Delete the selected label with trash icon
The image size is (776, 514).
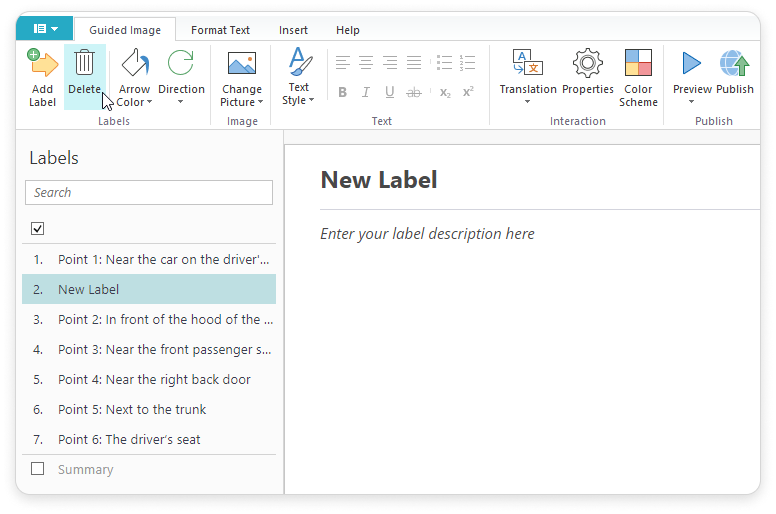[85, 66]
